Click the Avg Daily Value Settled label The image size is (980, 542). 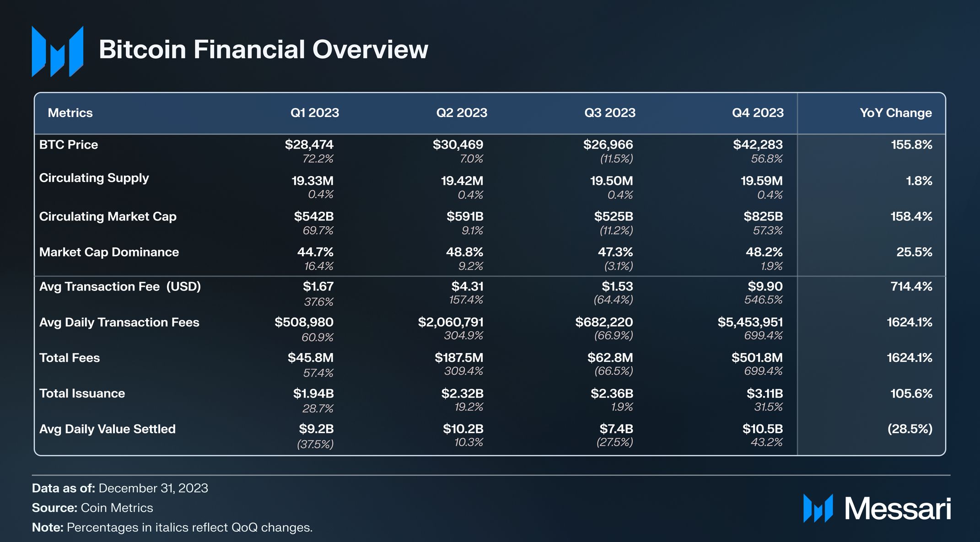[x=107, y=429]
